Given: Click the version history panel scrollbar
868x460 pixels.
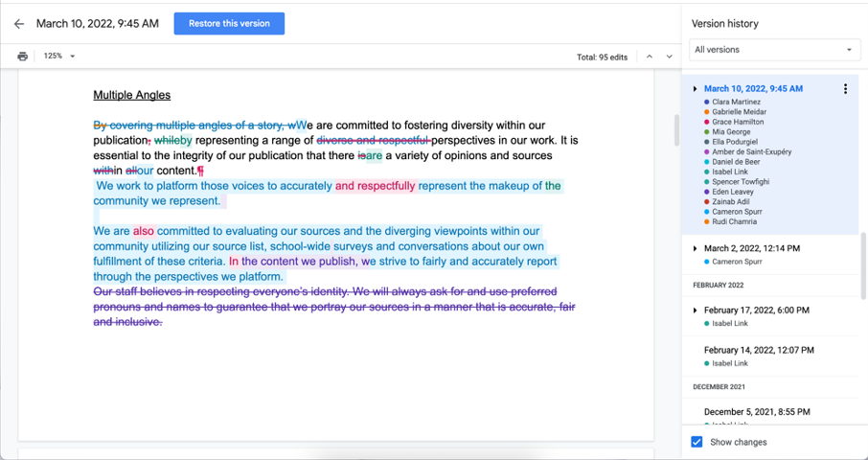Looking at the screenshot, I should click(863, 265).
